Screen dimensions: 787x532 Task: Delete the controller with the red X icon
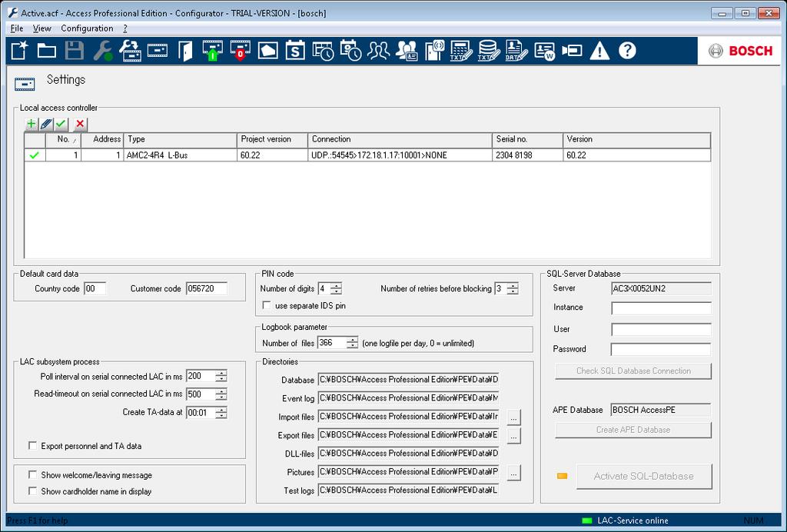tap(80, 124)
